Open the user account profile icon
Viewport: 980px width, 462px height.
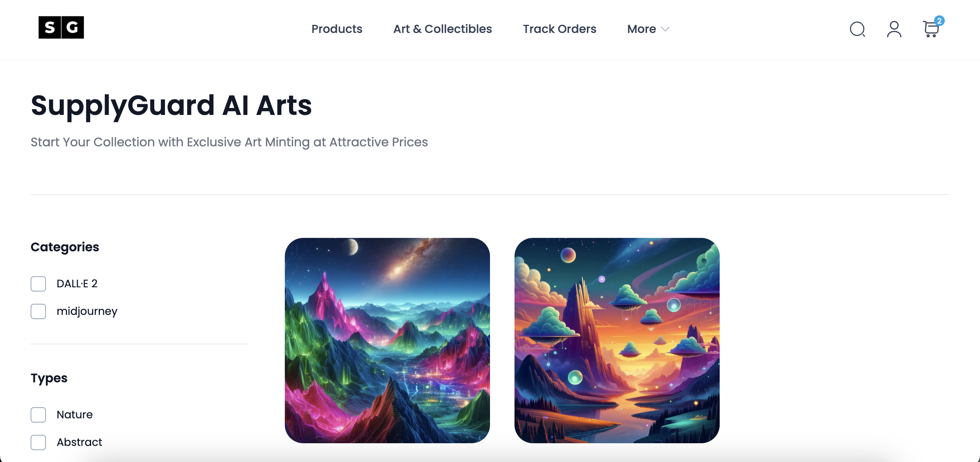pyautogui.click(x=894, y=29)
